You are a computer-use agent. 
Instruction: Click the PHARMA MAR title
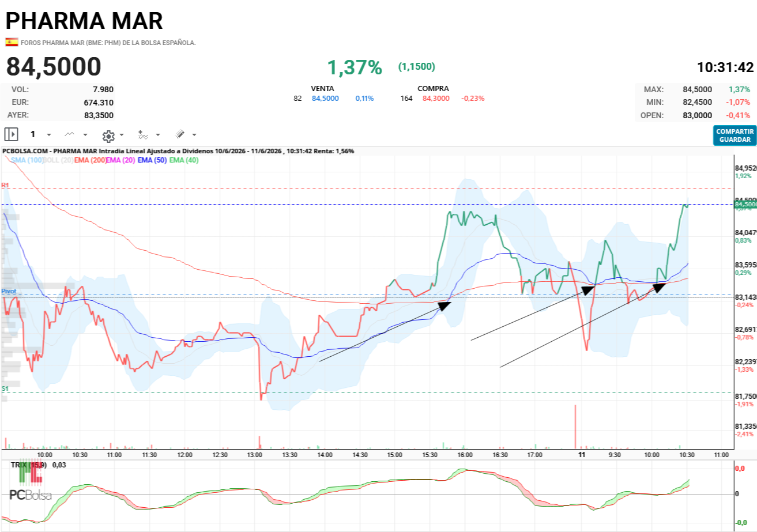(84, 20)
